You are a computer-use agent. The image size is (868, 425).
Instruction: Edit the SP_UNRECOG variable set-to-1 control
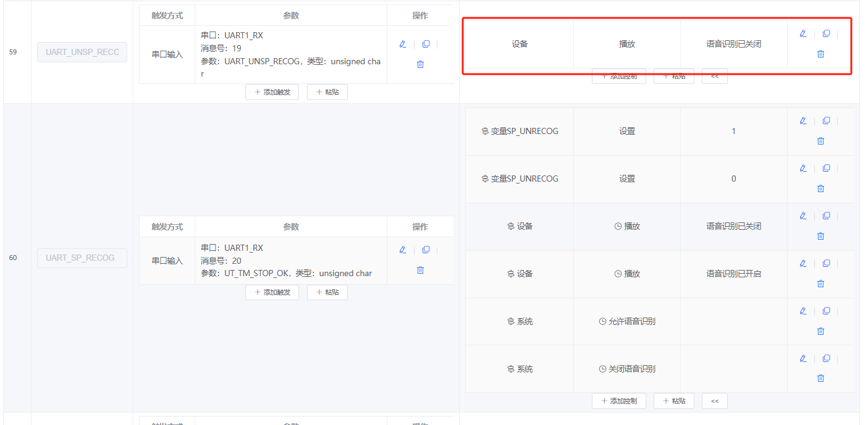[803, 120]
